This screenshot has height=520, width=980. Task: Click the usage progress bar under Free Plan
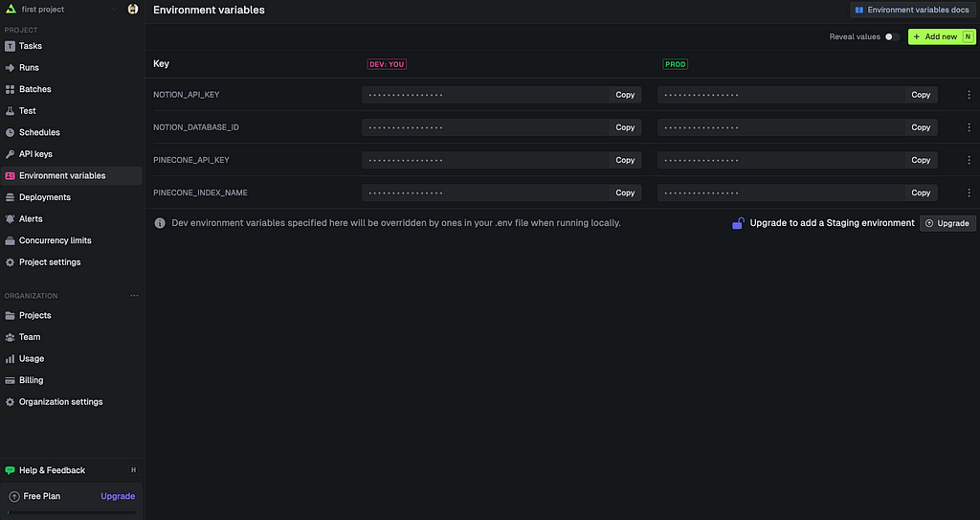[71, 512]
